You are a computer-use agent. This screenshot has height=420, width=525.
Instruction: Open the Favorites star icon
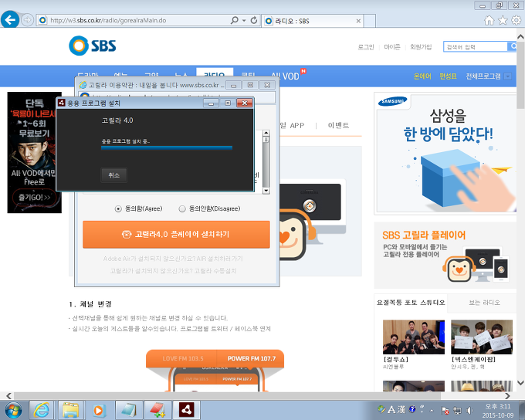point(503,20)
